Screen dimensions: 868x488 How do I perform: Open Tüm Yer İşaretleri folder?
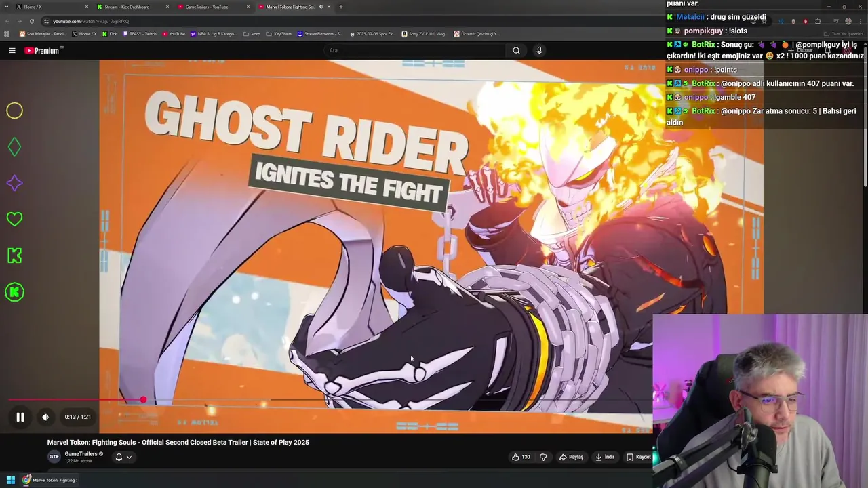coord(843,33)
